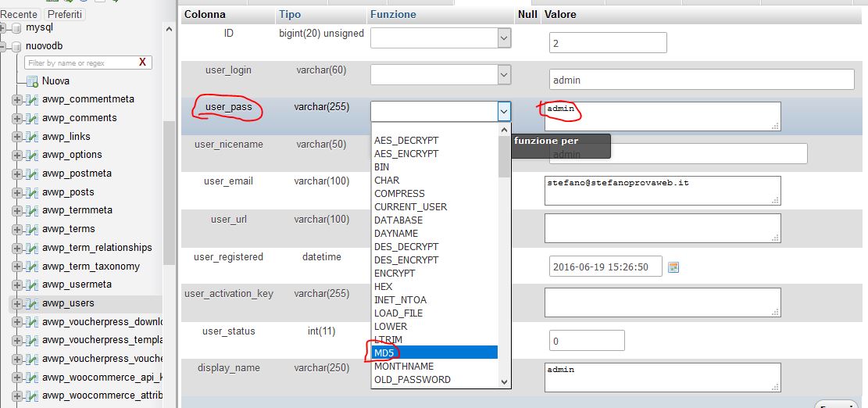Image resolution: width=868 pixels, height=408 pixels.
Task: Click the avwp_postmeta table icon
Action: click(33, 174)
